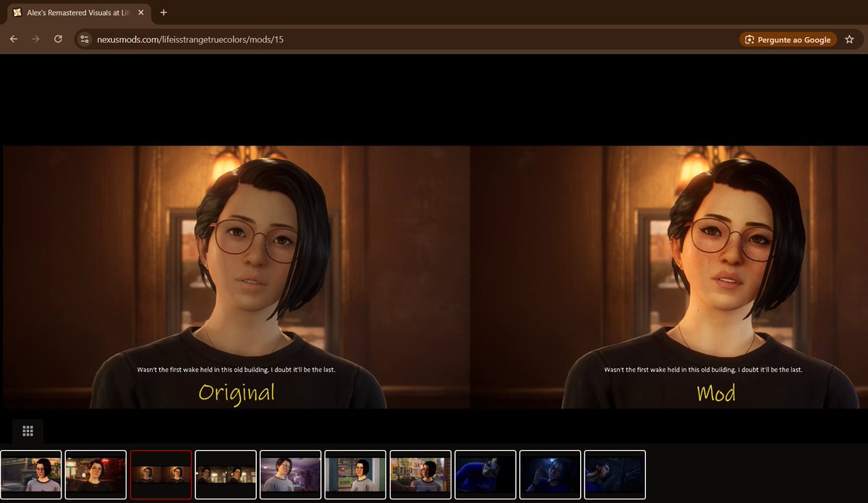Click the Pergunte ao Google button
The image size is (868, 503).
point(788,40)
